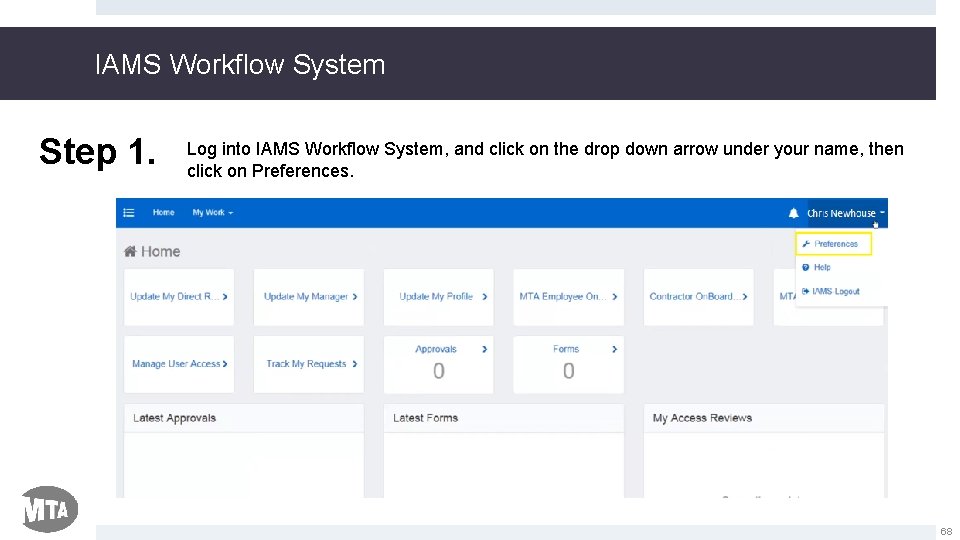This screenshot has width=960, height=540.
Task: Open the Update My Direct R... tile
Action: (x=179, y=297)
